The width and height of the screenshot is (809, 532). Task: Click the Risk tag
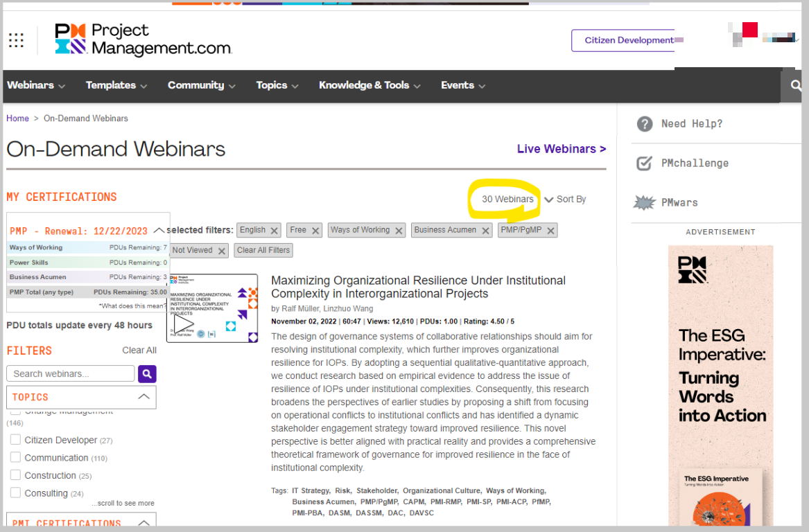[x=343, y=490]
